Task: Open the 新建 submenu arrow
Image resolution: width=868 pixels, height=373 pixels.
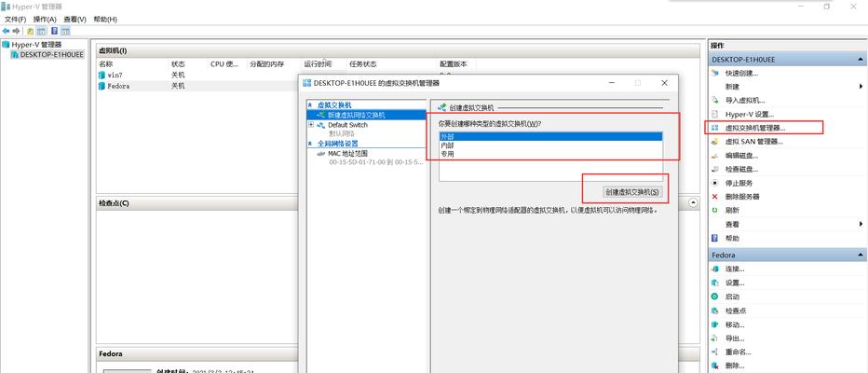Action: click(x=861, y=87)
